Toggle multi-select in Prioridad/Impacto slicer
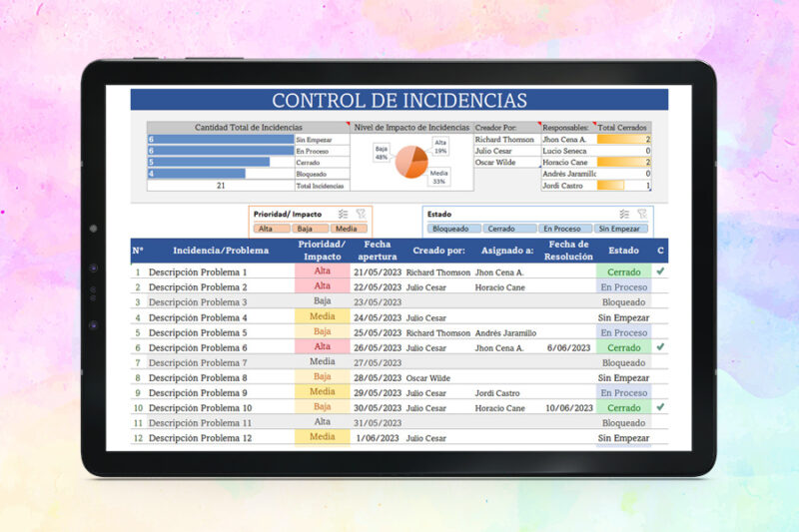The height and width of the screenshot is (532, 799). tap(343, 215)
